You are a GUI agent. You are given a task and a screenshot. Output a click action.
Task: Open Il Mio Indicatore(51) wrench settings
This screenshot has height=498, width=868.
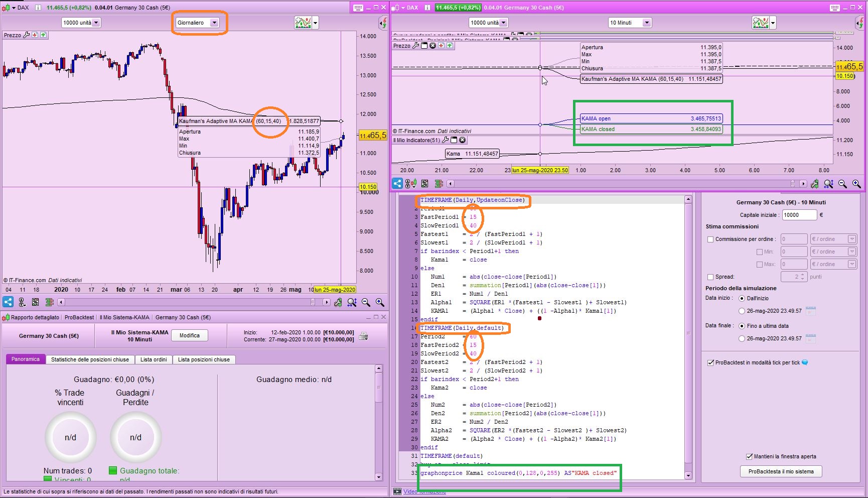pyautogui.click(x=445, y=140)
